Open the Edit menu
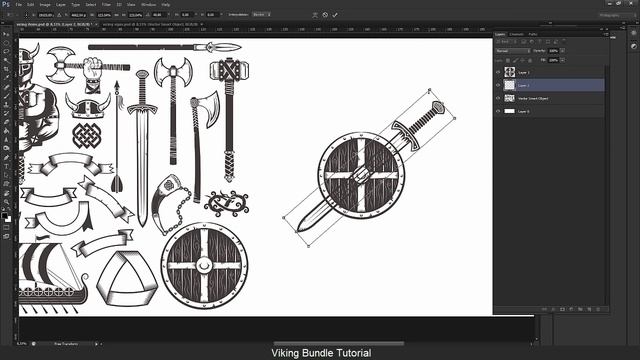 click(31, 4)
